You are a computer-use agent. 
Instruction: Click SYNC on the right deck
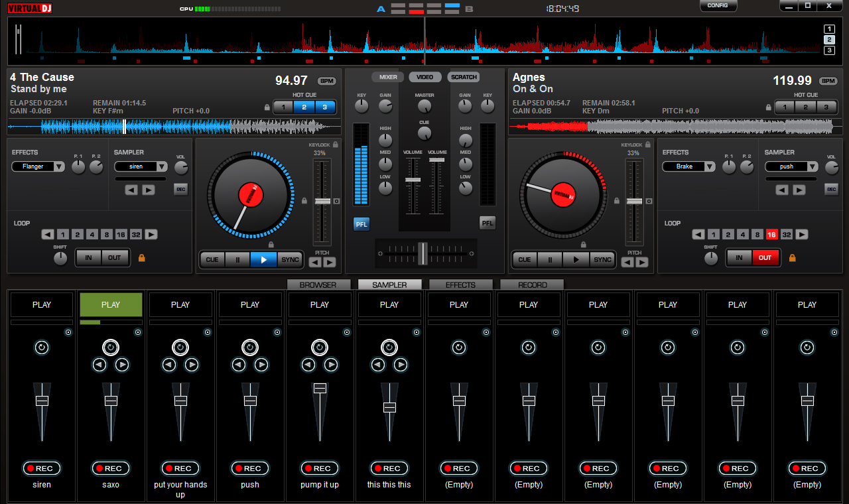coord(602,259)
